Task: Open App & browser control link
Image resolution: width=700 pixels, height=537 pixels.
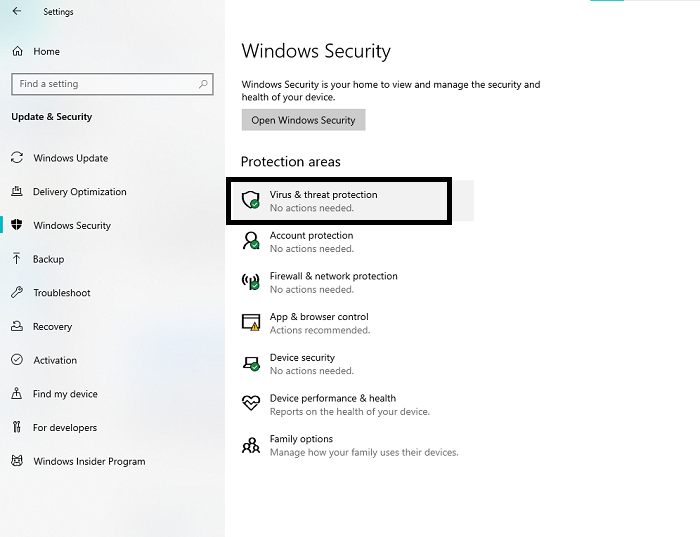Action: tap(319, 316)
